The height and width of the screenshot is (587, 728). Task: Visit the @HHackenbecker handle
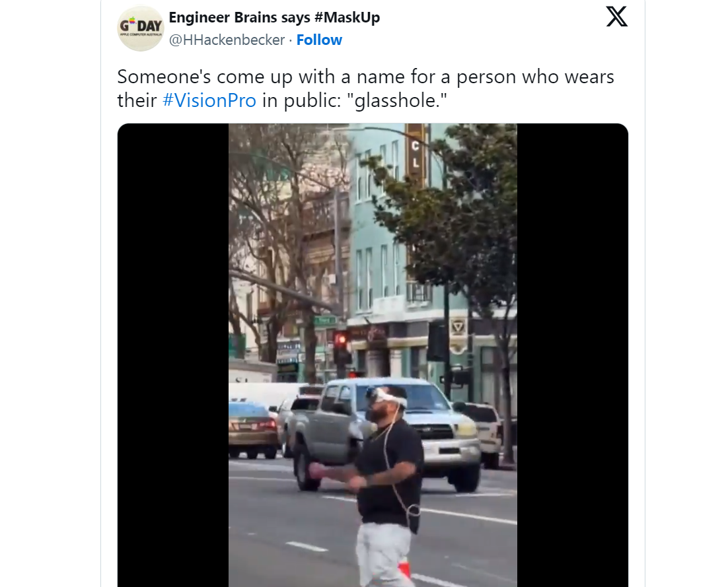coord(227,40)
